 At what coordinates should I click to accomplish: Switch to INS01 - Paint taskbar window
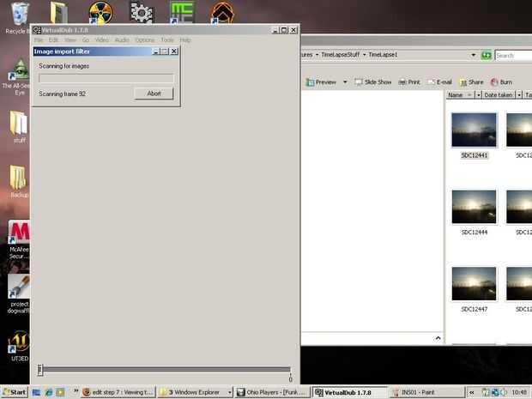point(426,392)
